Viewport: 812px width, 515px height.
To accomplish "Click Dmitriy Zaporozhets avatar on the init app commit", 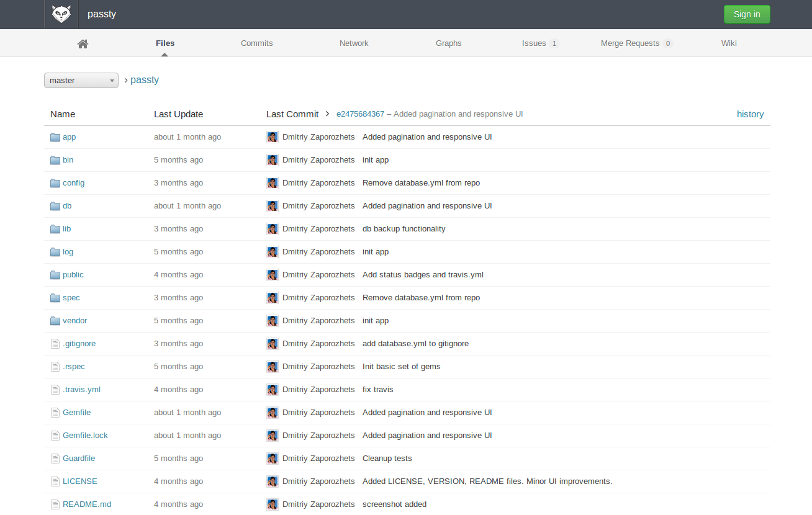I will [x=273, y=159].
